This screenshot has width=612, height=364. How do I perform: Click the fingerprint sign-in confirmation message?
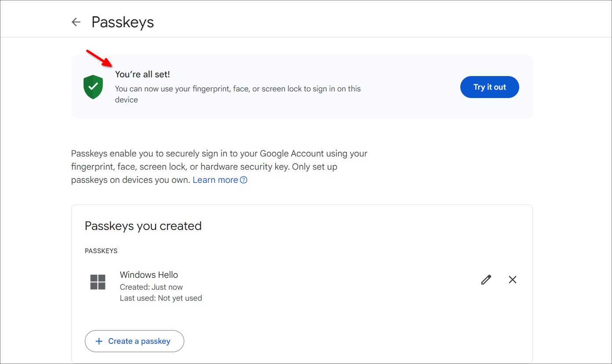(x=238, y=94)
